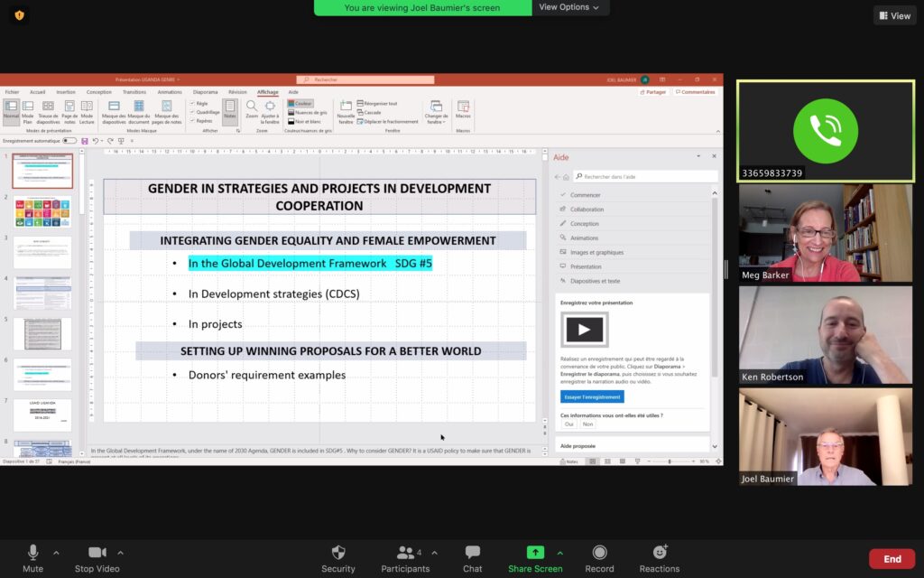Switch to Insertion ribbon tab
Viewport: 924px width, 578px height.
(x=65, y=92)
